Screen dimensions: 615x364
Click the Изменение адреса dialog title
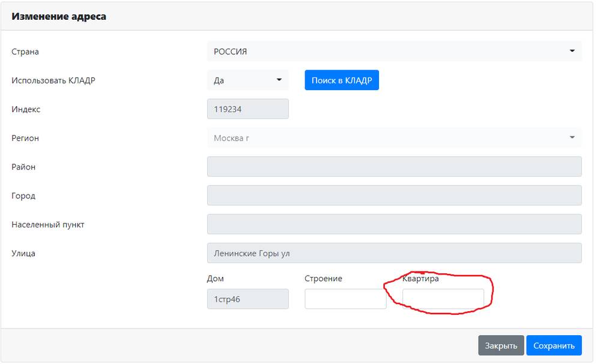(59, 16)
